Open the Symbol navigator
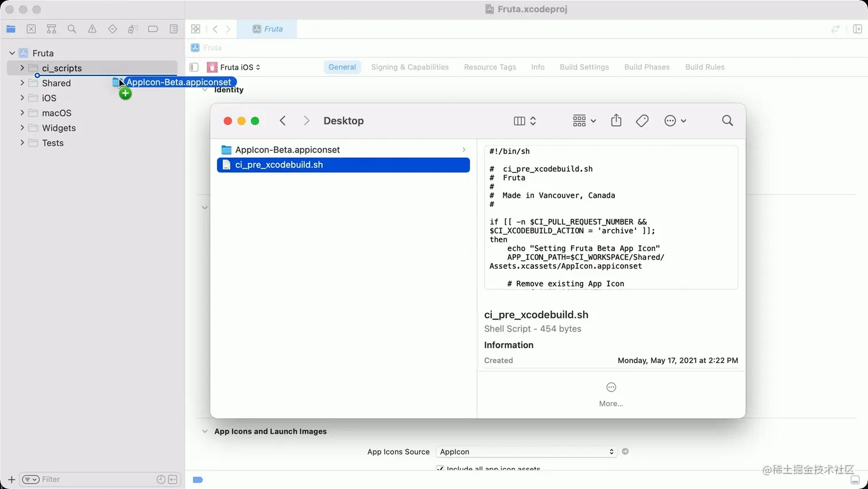Screen dimensions: 868x489 pos(52,29)
